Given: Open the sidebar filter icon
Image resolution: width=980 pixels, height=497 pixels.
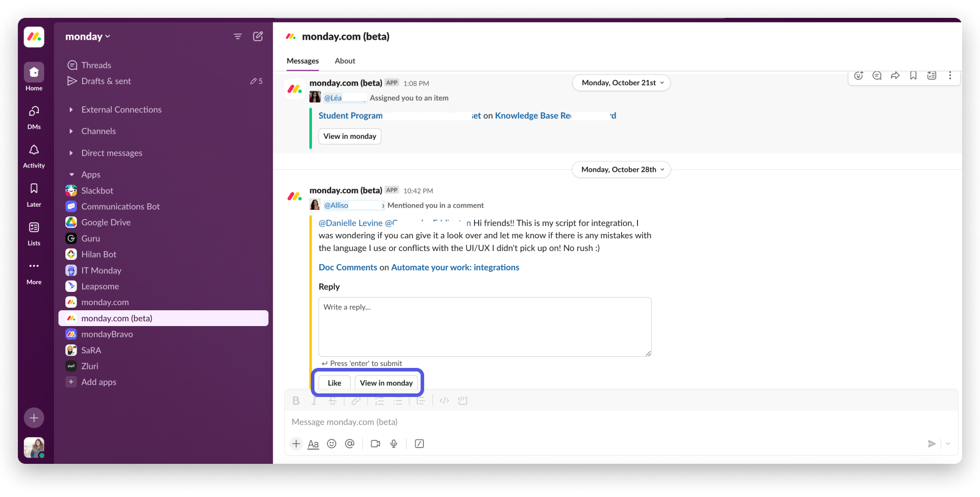Looking at the screenshot, I should [x=238, y=36].
